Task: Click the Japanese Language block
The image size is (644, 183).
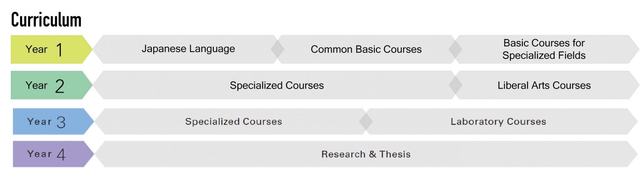Action: coord(188,49)
